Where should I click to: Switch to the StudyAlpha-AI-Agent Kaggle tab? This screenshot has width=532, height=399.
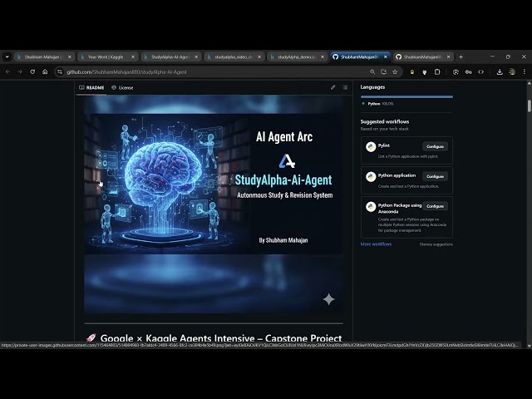point(170,57)
